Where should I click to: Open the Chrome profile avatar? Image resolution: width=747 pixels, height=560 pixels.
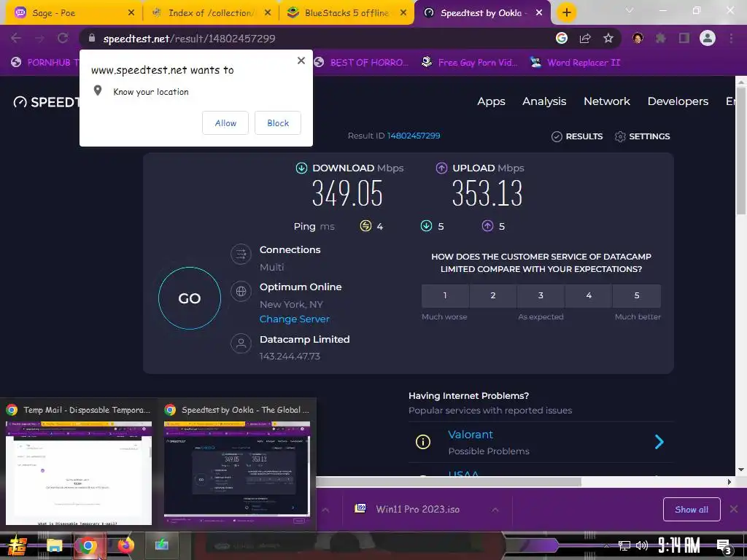[708, 38]
